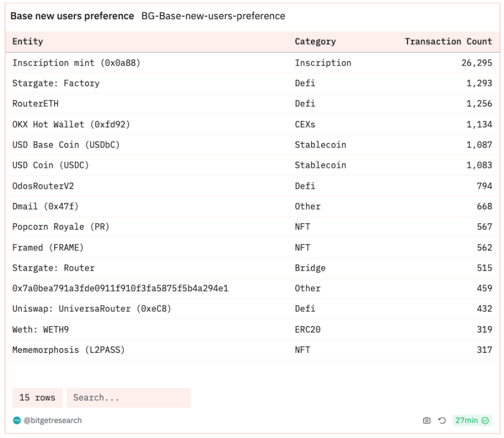Click the Mememorphosis (L2PASS) entity cell
504x438 pixels.
point(69,350)
